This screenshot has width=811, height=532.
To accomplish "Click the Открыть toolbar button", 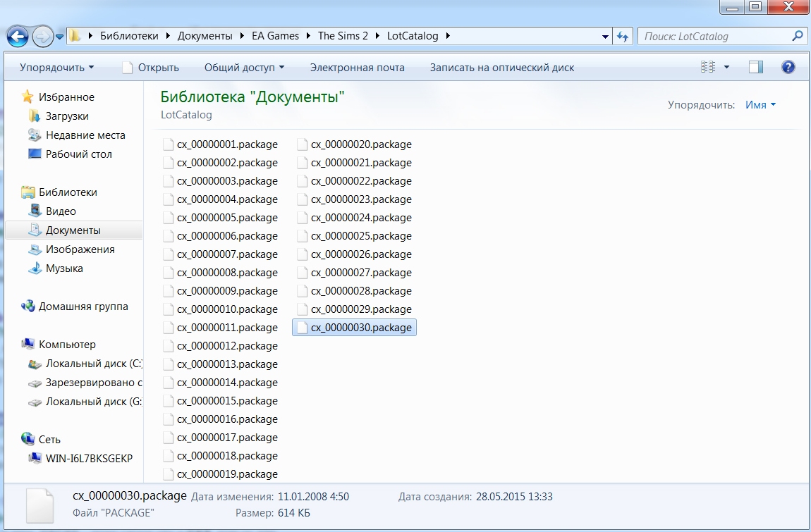I will (150, 68).
